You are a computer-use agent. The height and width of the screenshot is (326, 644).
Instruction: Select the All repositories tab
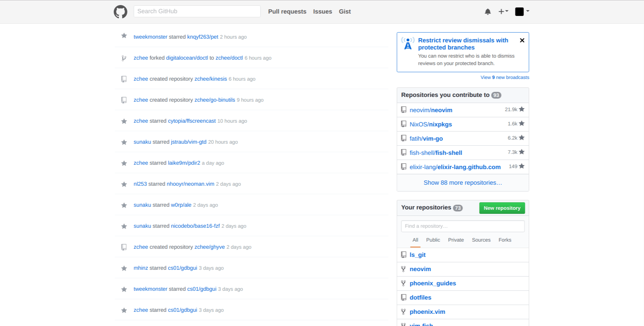coord(415,240)
